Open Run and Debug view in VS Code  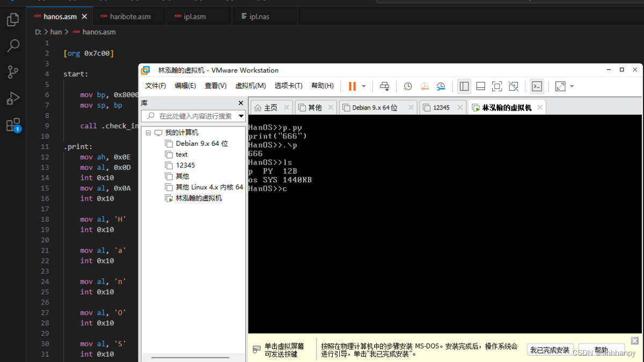click(x=13, y=99)
